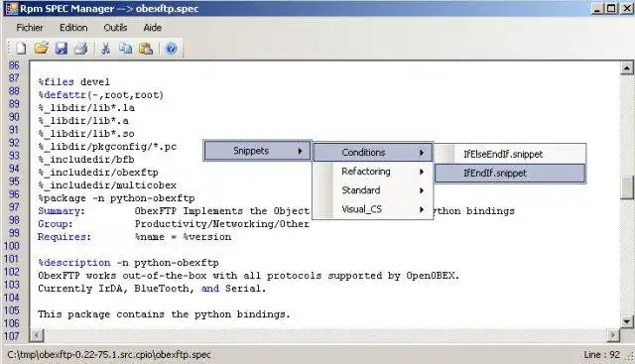
Task: Maximize the Rpm SPEC Manager window
Action: click(611, 8)
